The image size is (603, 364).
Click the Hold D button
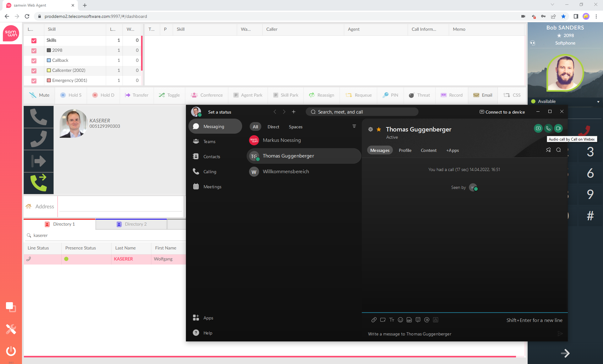[x=103, y=95]
